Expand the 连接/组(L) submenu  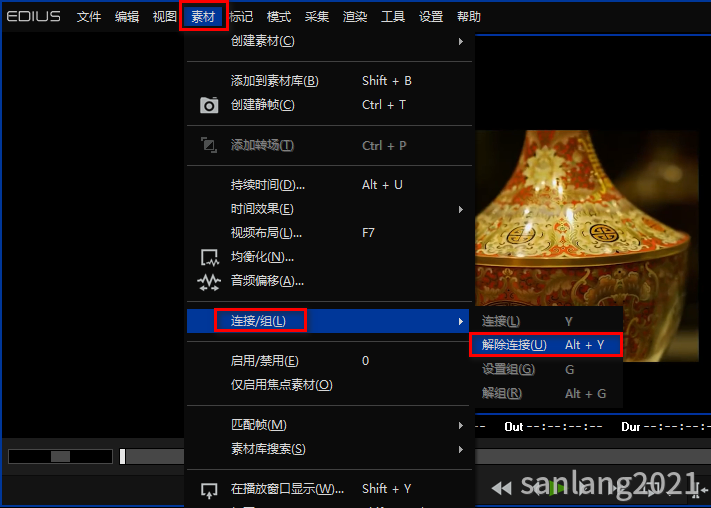[x=330, y=321]
